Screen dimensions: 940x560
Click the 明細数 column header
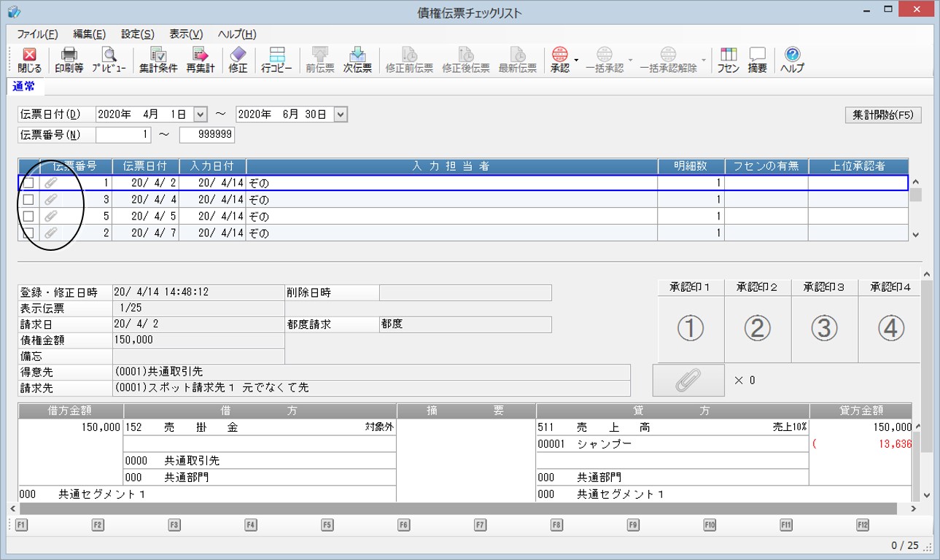click(x=691, y=166)
